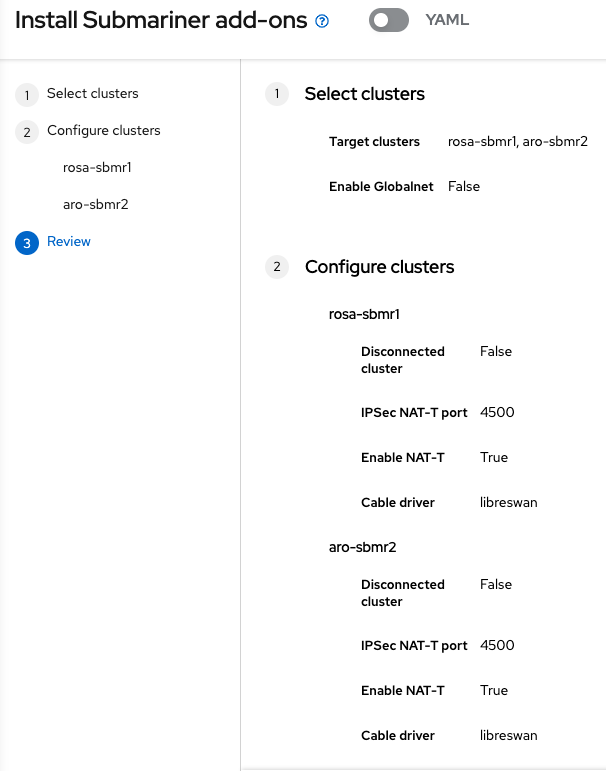The height and width of the screenshot is (771, 606).
Task: Click step number 1 badge in sidebar
Action: 26,95
